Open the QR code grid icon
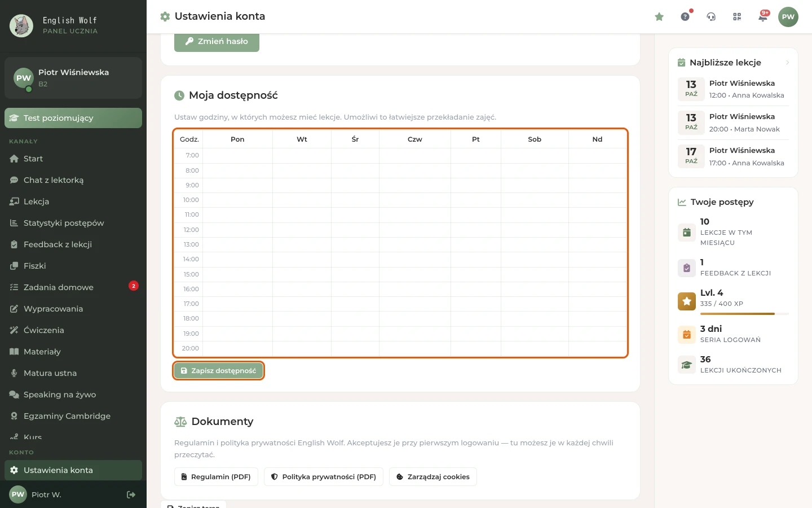The image size is (812, 508). point(737,17)
